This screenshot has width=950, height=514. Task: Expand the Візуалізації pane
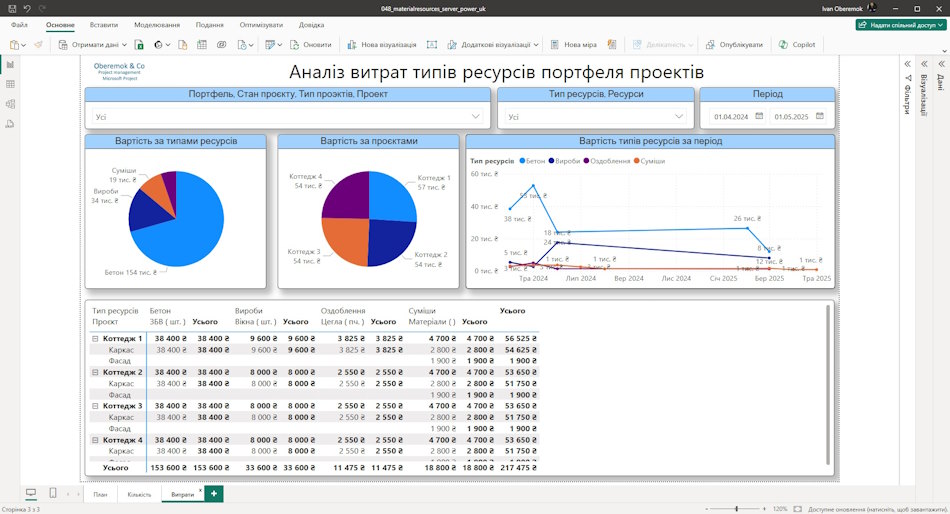925,64
